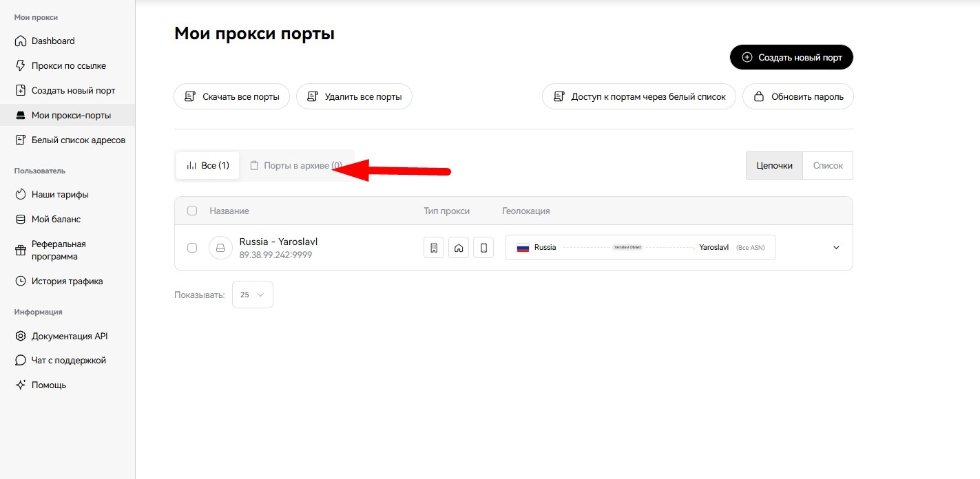Click the Скачать все порты button

[231, 96]
